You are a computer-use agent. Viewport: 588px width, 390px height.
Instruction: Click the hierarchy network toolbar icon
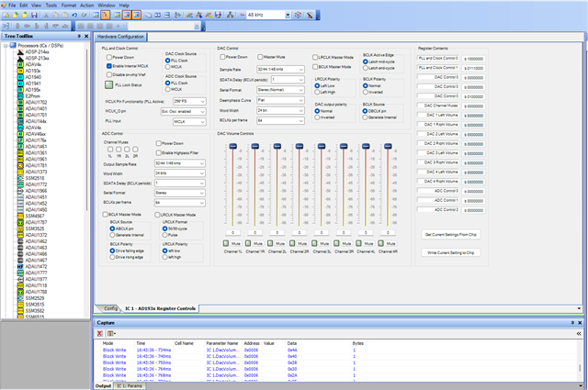pos(231,15)
